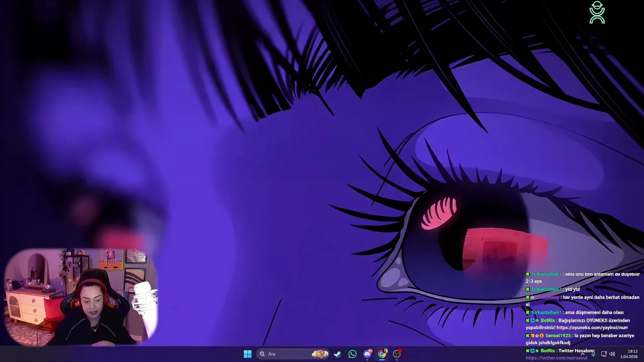Viewport: 644px width, 362px height.
Task: Click the 'ama düşmemesi daha olası' chat message
Action: [594, 312]
